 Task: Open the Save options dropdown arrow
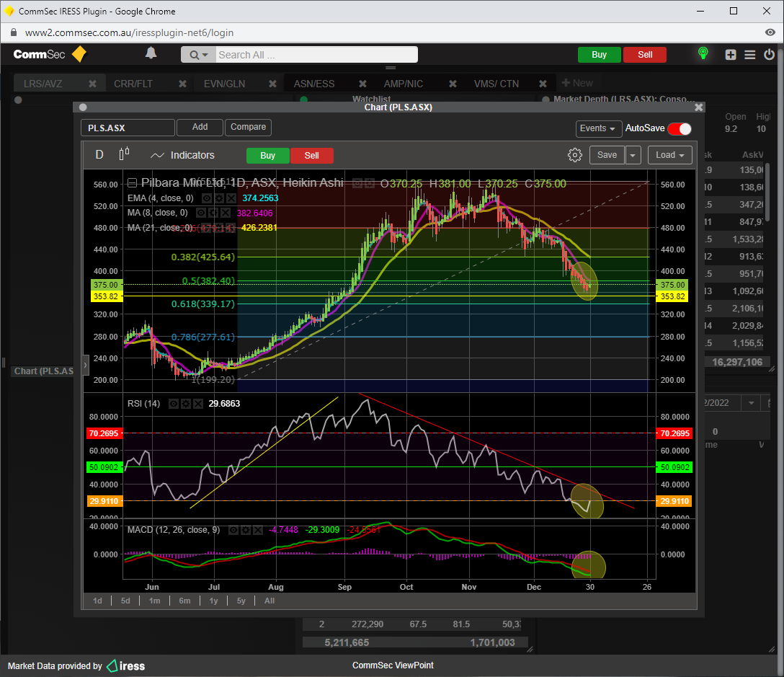pos(633,155)
